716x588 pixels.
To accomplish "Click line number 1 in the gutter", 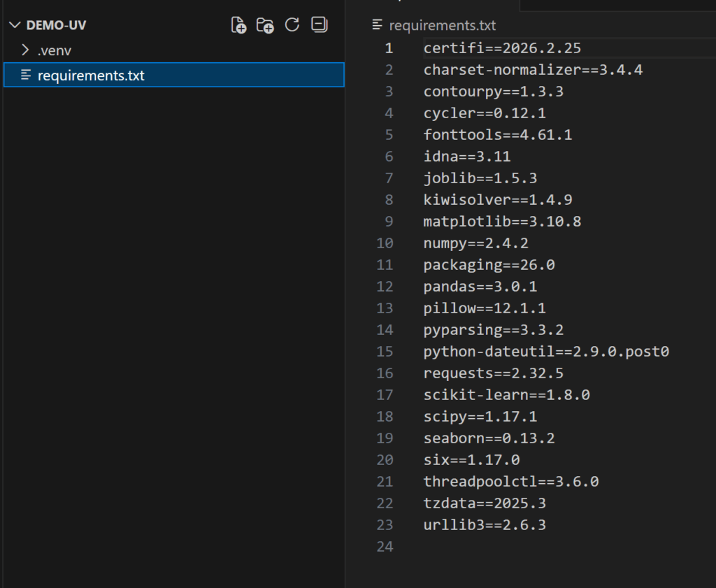I will [389, 48].
